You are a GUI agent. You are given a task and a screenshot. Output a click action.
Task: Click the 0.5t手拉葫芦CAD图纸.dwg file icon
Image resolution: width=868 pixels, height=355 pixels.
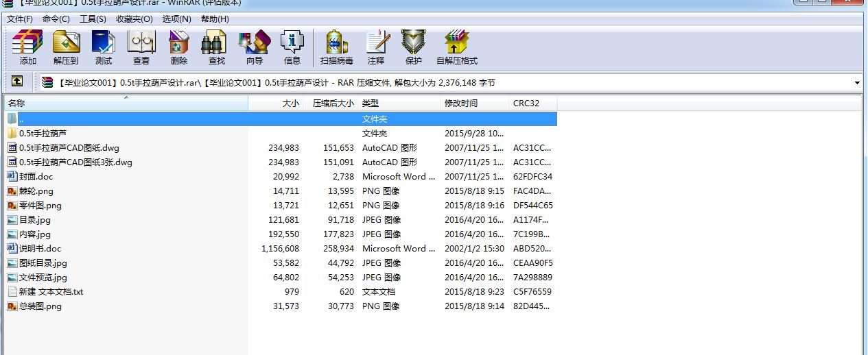coord(12,148)
